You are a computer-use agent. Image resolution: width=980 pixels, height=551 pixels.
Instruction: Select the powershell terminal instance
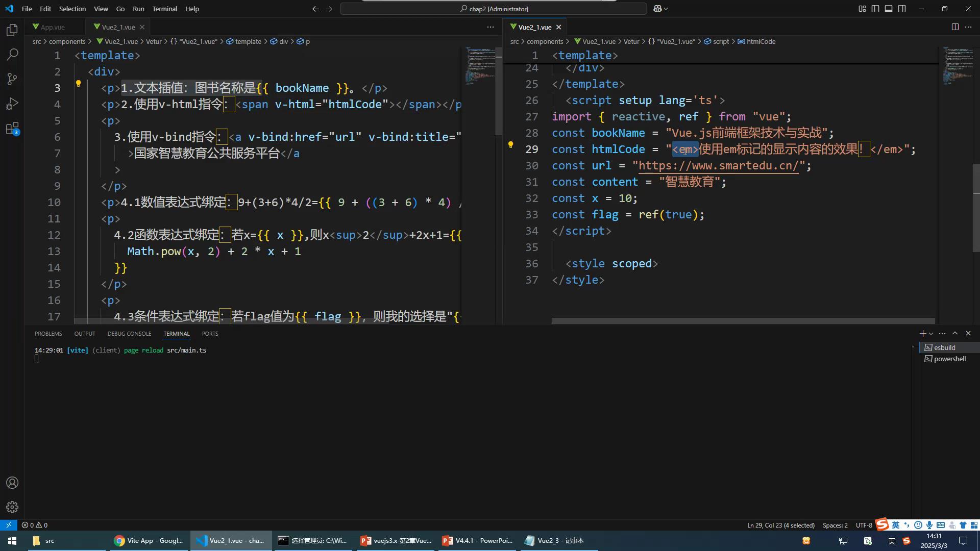click(x=949, y=359)
